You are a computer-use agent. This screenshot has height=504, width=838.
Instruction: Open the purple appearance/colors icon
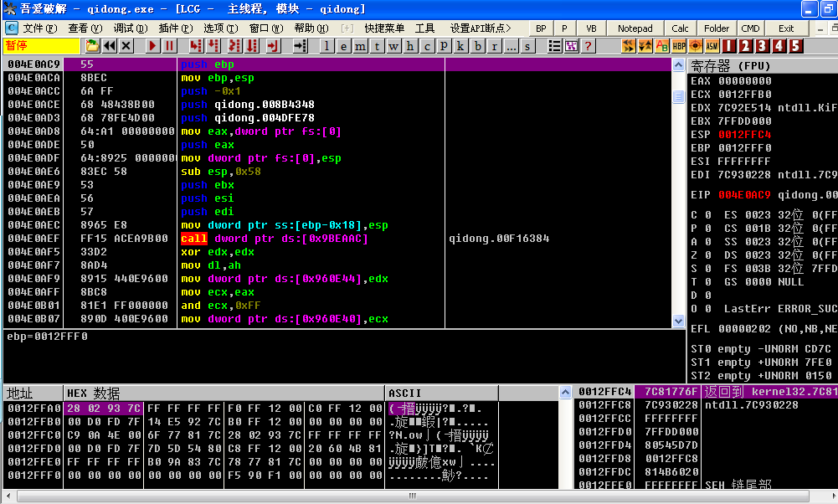click(x=571, y=46)
